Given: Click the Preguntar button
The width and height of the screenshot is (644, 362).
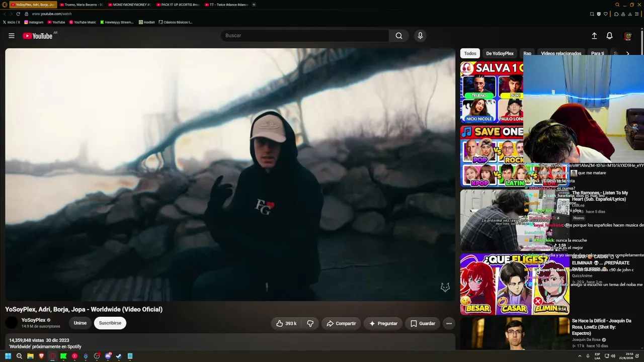Looking at the screenshot, I should [x=383, y=323].
